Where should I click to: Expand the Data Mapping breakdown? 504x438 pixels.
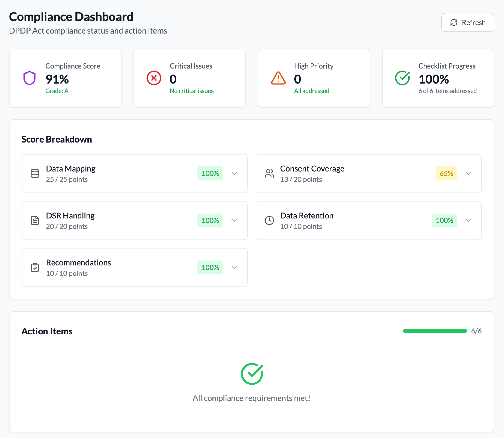click(234, 173)
